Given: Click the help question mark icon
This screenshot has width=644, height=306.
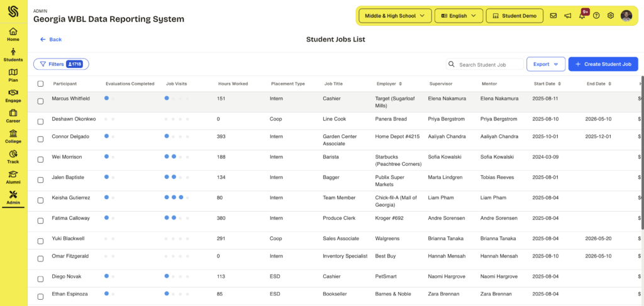Looking at the screenshot, I should [x=596, y=16].
